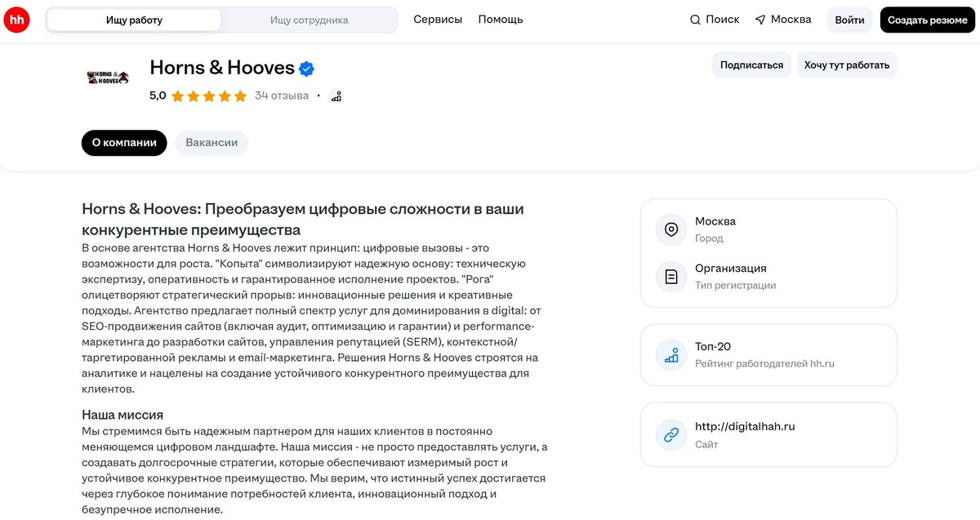This screenshot has width=980, height=520.
Task: Click the 'Организация' registration type text
Action: 731,269
